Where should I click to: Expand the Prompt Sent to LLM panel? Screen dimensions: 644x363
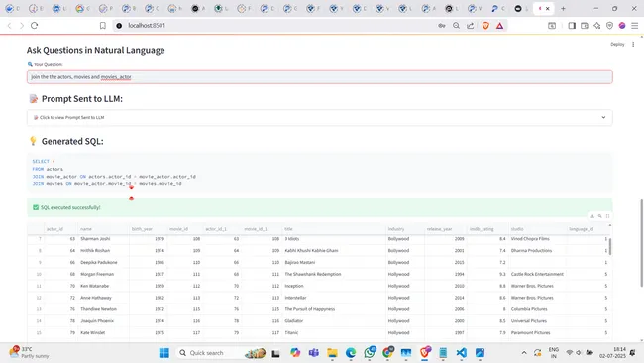click(x=320, y=118)
